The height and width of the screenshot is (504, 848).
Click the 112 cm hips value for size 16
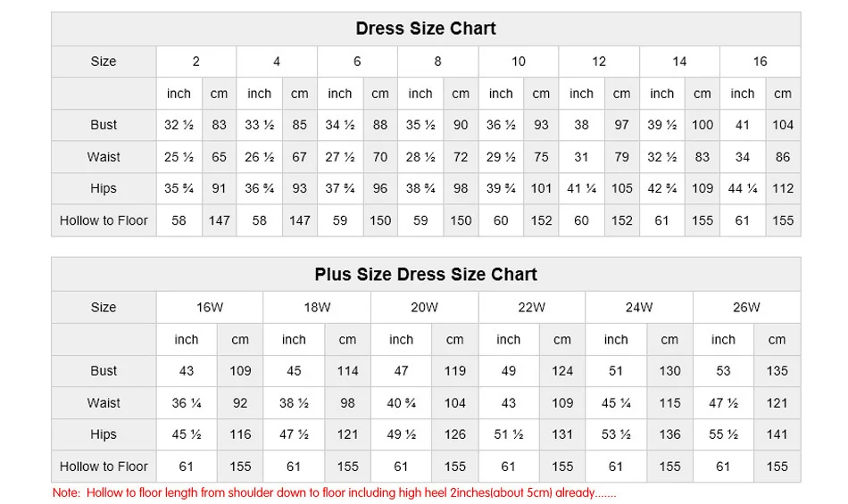tap(783, 189)
